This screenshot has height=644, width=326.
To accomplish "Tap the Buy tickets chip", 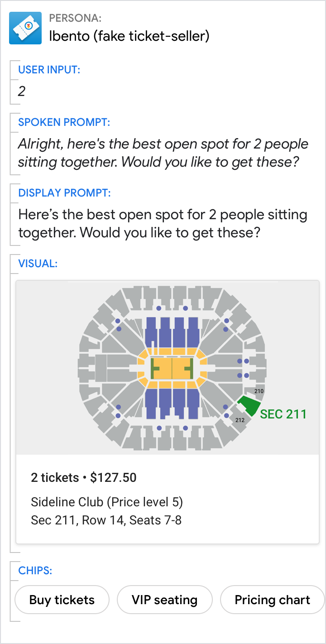I will [62, 600].
